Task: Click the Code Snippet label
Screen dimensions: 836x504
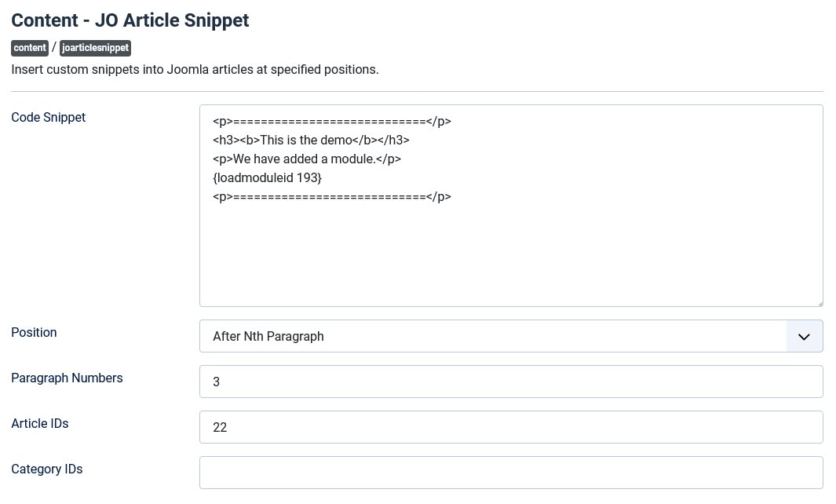Action: tap(49, 118)
